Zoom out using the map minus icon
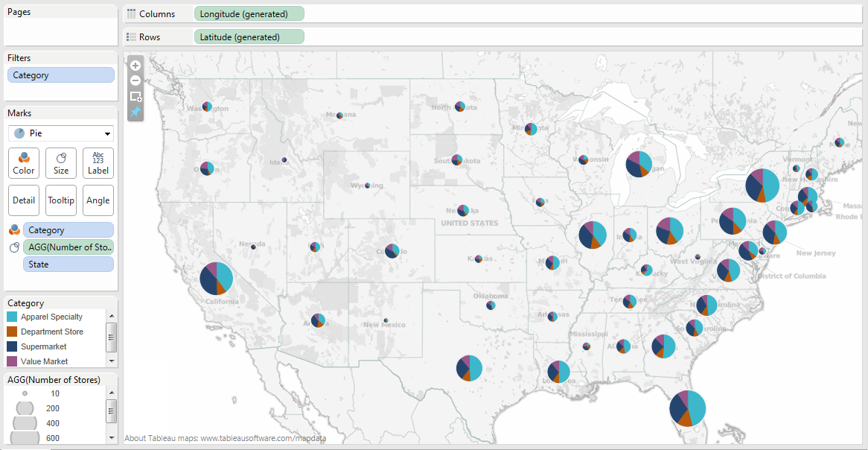Screen dimensions: 868x450 (135, 80)
